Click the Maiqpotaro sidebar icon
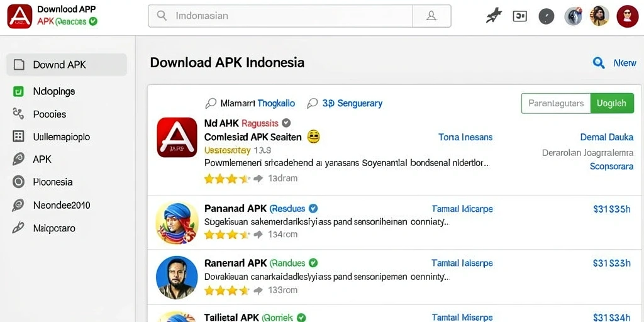Image resolution: width=644 pixels, height=322 pixels. pos(18,228)
